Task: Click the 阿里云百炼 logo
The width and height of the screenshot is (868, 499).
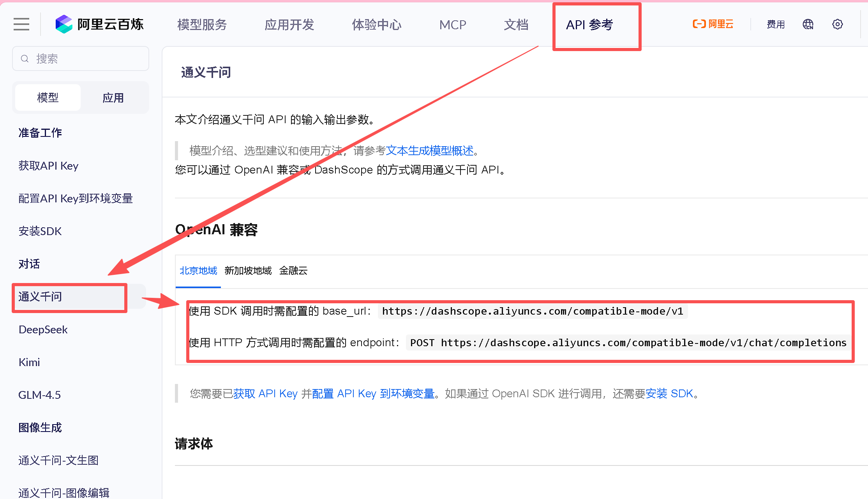Action: 100,24
